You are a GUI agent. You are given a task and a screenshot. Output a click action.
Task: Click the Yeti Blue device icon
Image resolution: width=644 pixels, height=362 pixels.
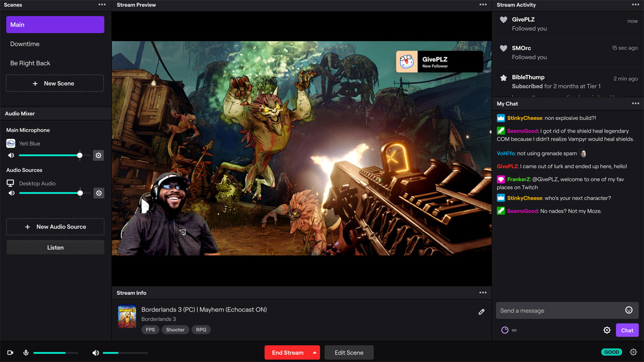[x=10, y=144]
